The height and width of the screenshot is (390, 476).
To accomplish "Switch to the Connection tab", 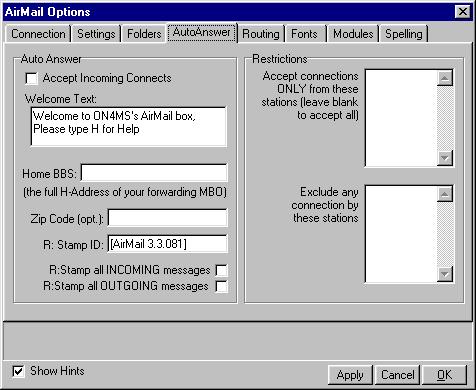I will [38, 34].
